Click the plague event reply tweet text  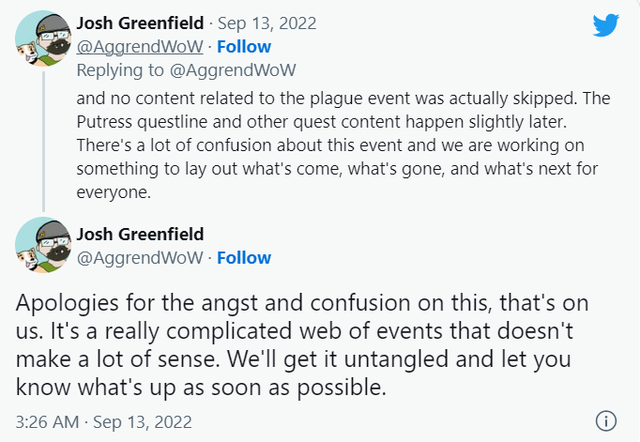(343, 145)
